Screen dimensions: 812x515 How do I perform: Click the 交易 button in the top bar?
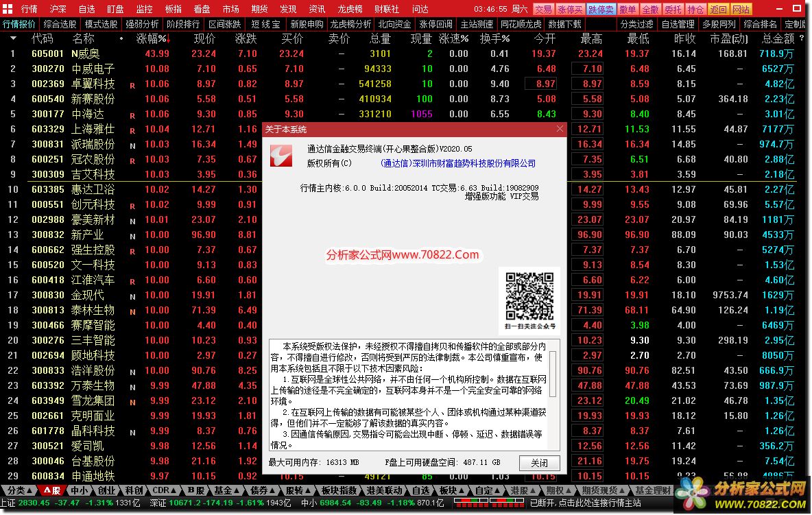[x=543, y=10]
